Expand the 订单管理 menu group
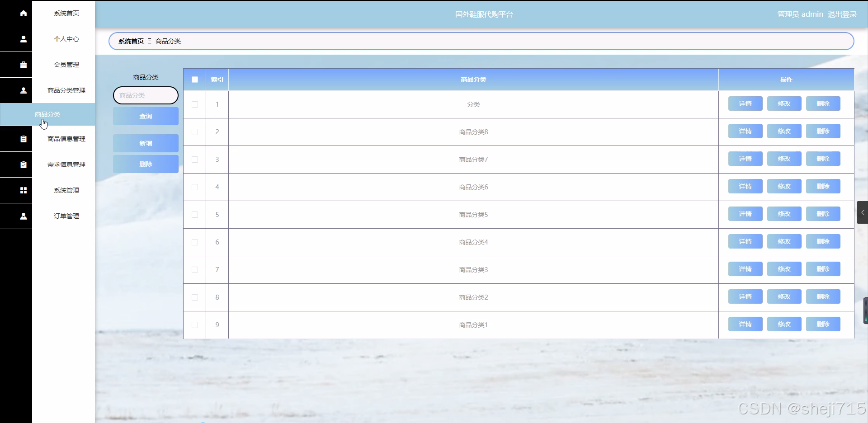Image resolution: width=868 pixels, height=423 pixels. click(x=66, y=216)
